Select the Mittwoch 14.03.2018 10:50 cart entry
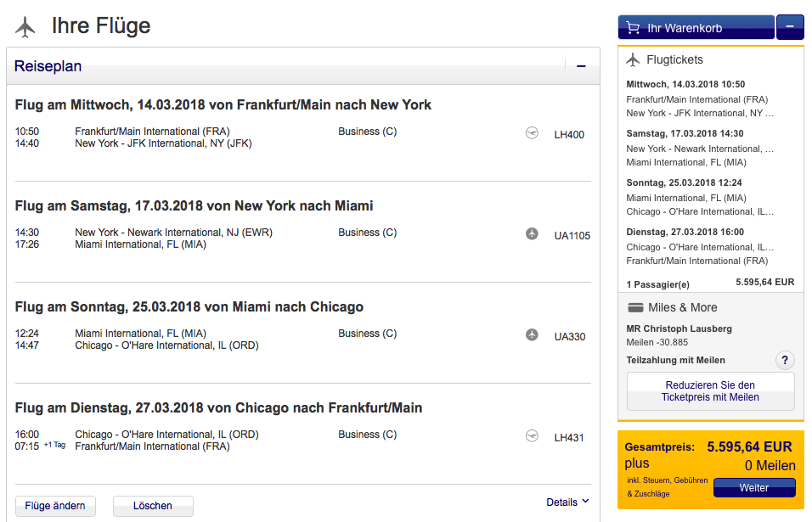 (x=685, y=84)
